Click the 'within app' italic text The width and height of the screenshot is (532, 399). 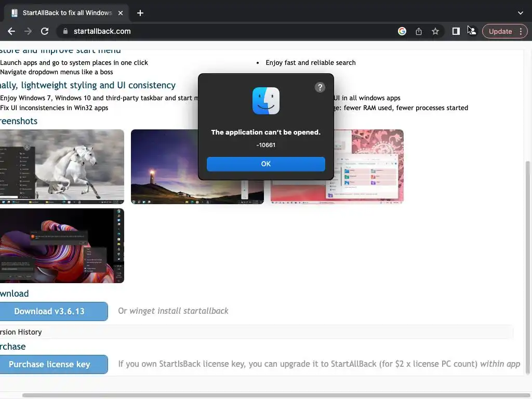point(500,364)
